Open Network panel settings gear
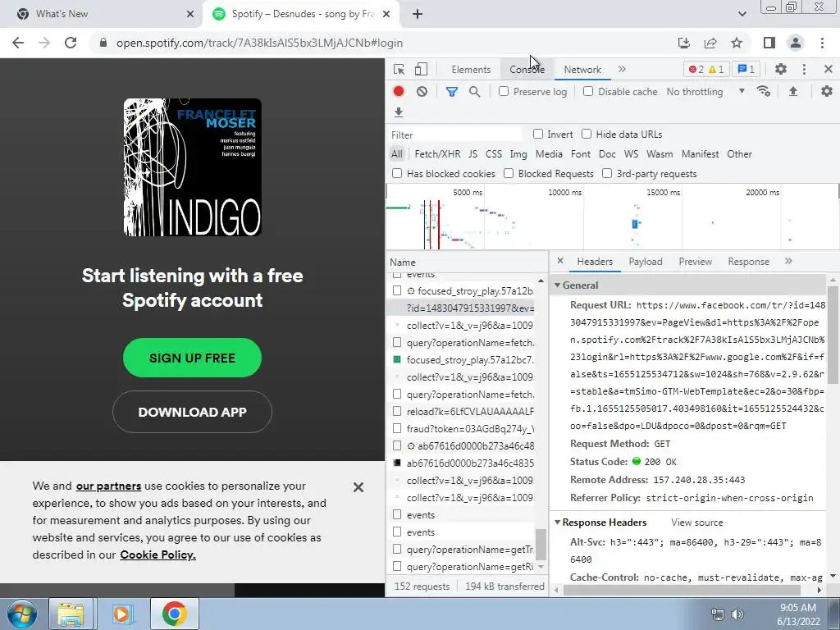 pyautogui.click(x=827, y=92)
